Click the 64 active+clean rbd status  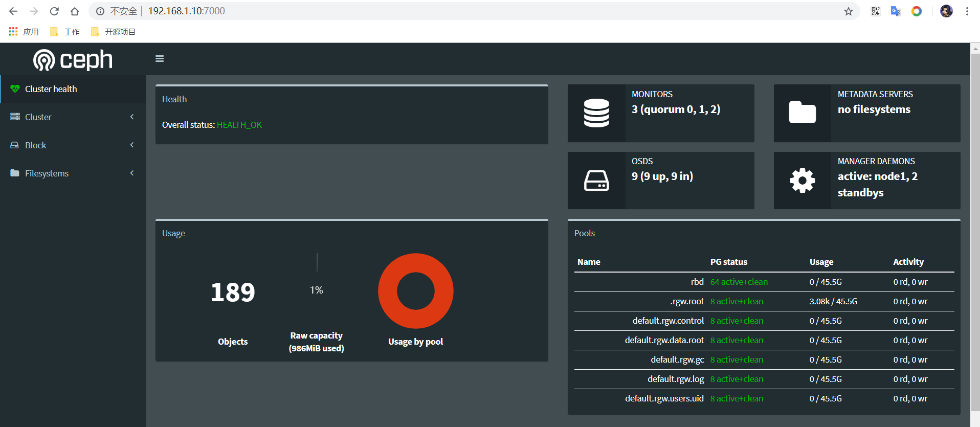click(x=739, y=282)
